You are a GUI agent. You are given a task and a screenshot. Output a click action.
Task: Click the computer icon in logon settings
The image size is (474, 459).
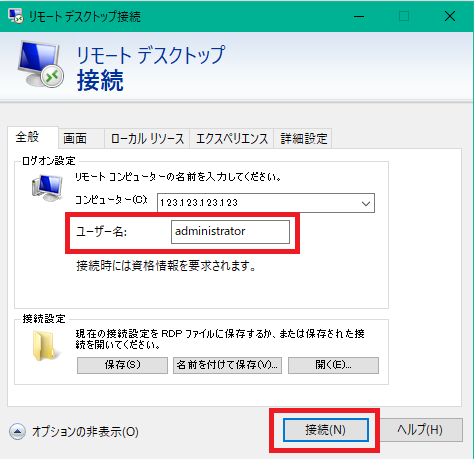47,188
